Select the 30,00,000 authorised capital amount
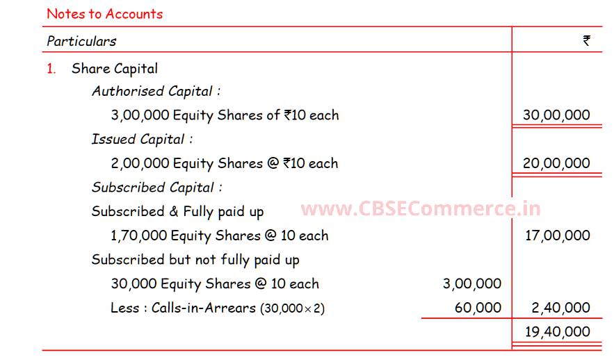 pyautogui.click(x=556, y=115)
